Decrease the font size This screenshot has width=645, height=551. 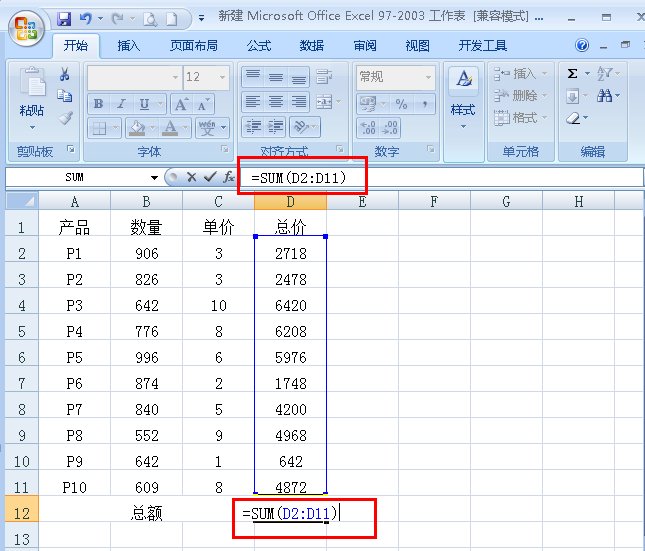203,104
